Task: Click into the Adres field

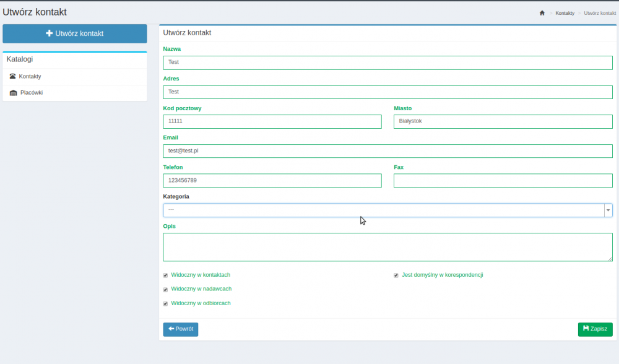Action: pos(387,92)
